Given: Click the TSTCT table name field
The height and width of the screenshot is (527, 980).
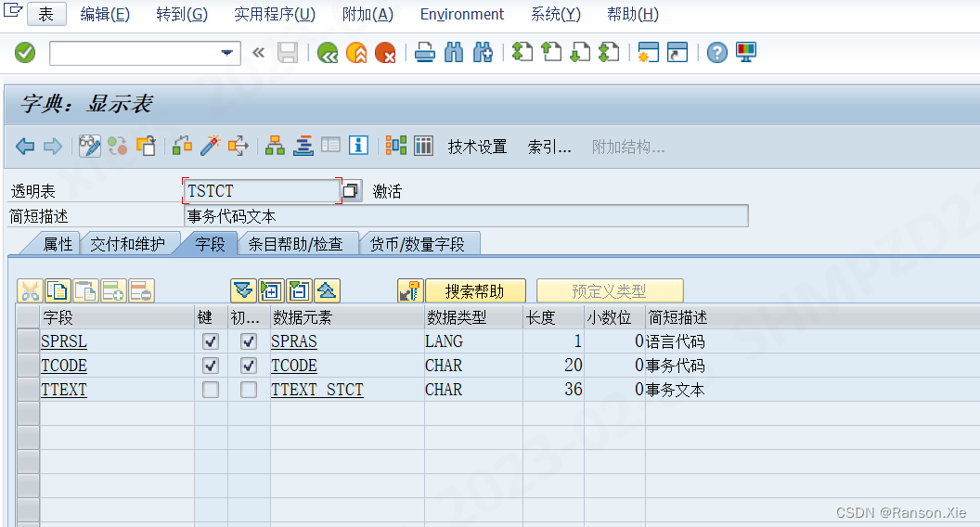Looking at the screenshot, I should coord(262,191).
